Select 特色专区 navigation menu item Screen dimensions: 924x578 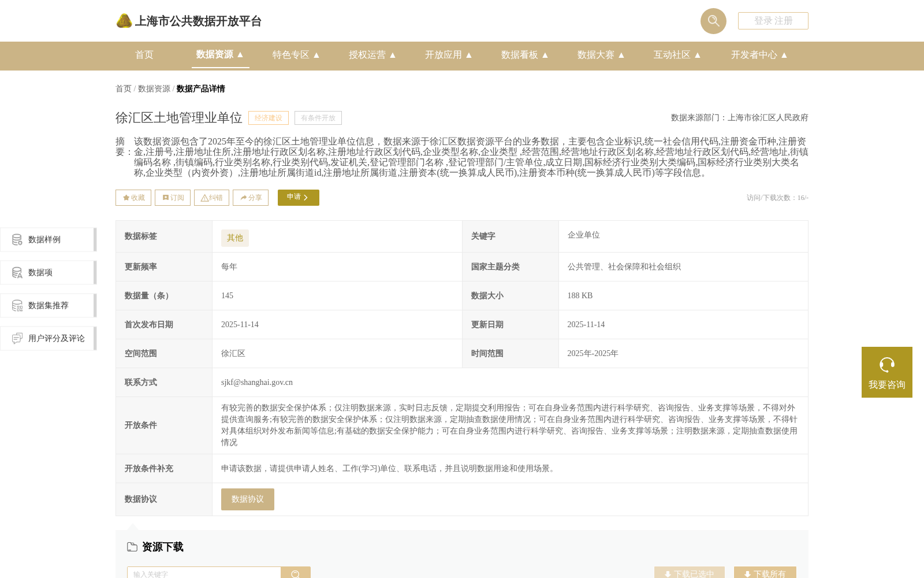(x=291, y=55)
